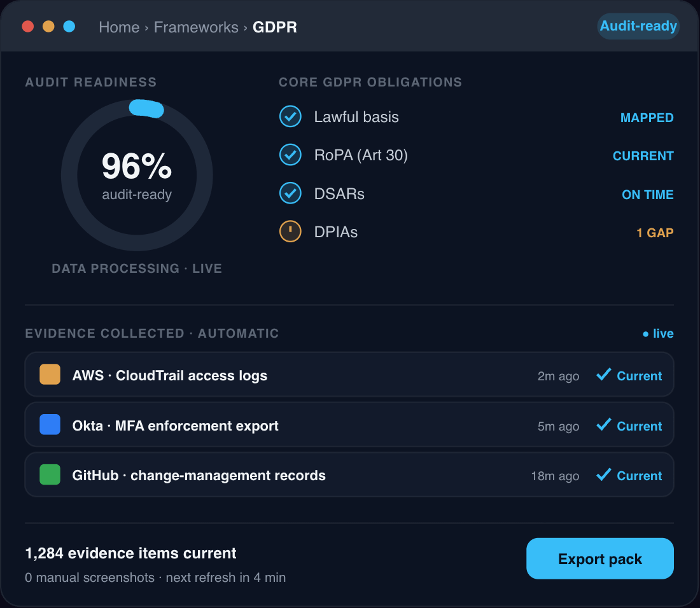Open AWS CloudTrail access logs evidence
Viewport: 700px width, 608px height.
tap(349, 374)
